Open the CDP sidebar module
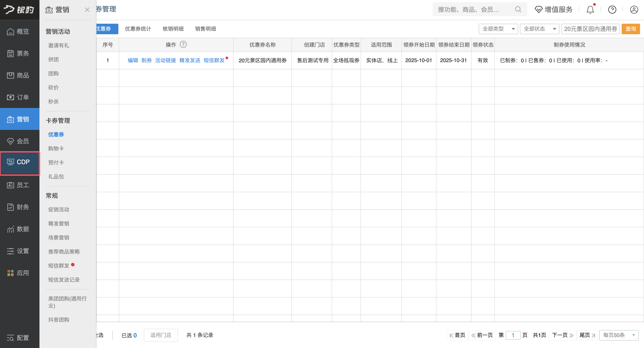The image size is (644, 348). (20, 162)
